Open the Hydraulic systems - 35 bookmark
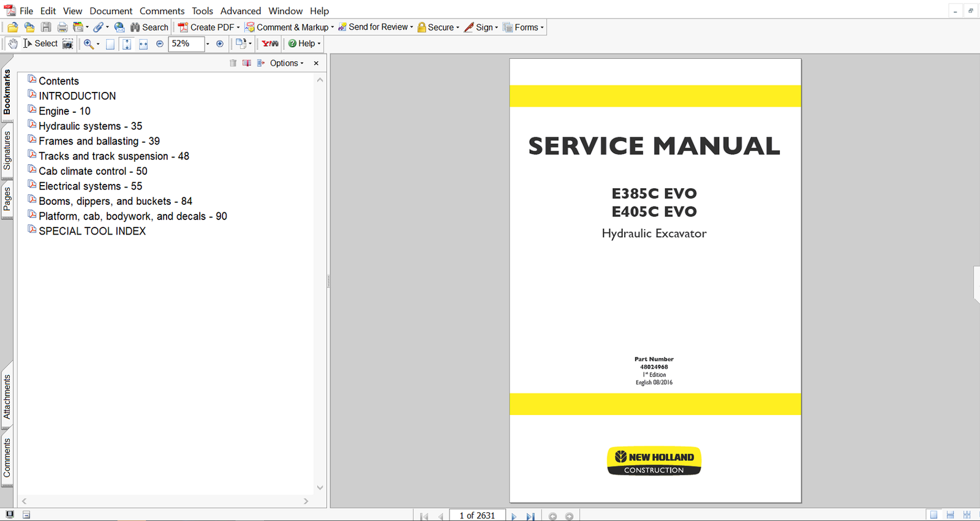 coord(90,126)
